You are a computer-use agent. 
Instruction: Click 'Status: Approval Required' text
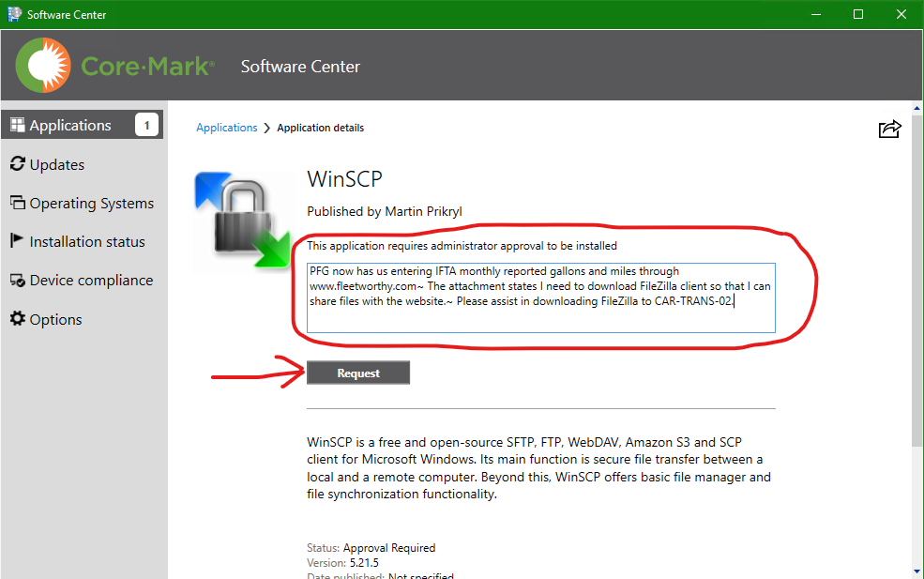pos(371,548)
